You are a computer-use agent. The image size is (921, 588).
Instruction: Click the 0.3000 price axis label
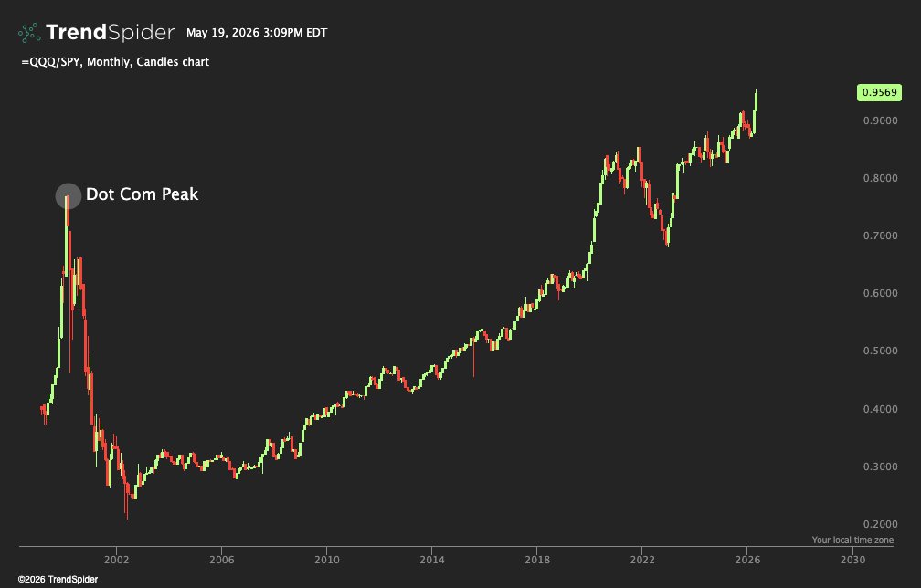880,467
